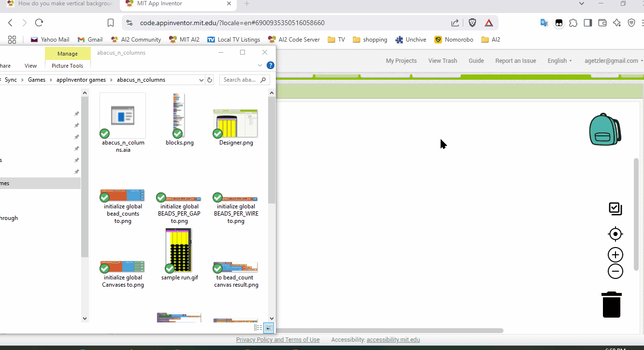Open the Explorer address bar history dropdown
This screenshot has width=644, height=350.
201,80
